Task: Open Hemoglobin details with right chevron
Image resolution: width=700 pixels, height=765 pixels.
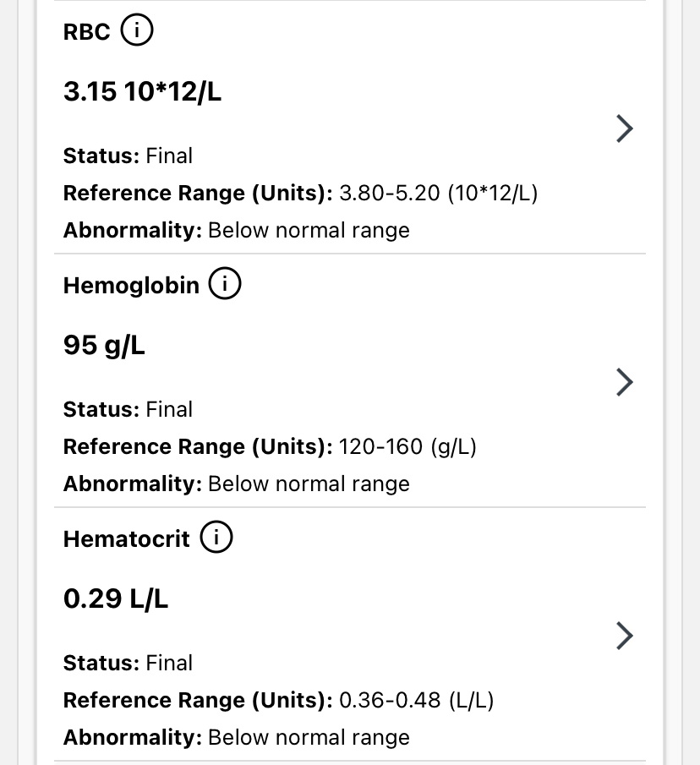Action: click(624, 382)
